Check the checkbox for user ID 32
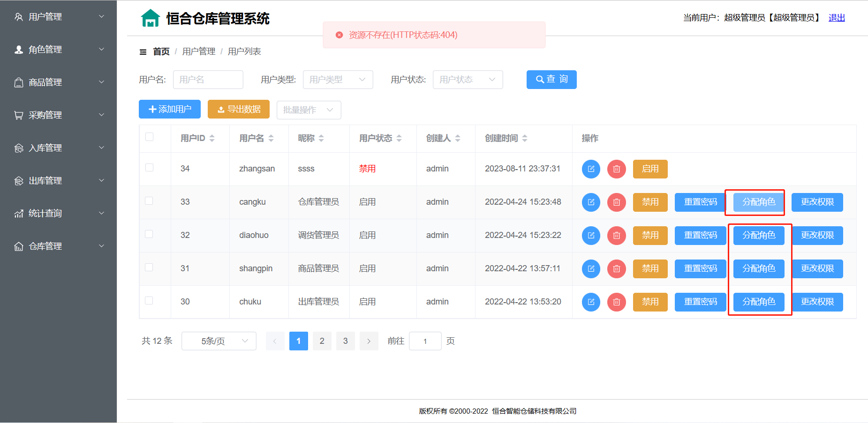 tap(149, 234)
